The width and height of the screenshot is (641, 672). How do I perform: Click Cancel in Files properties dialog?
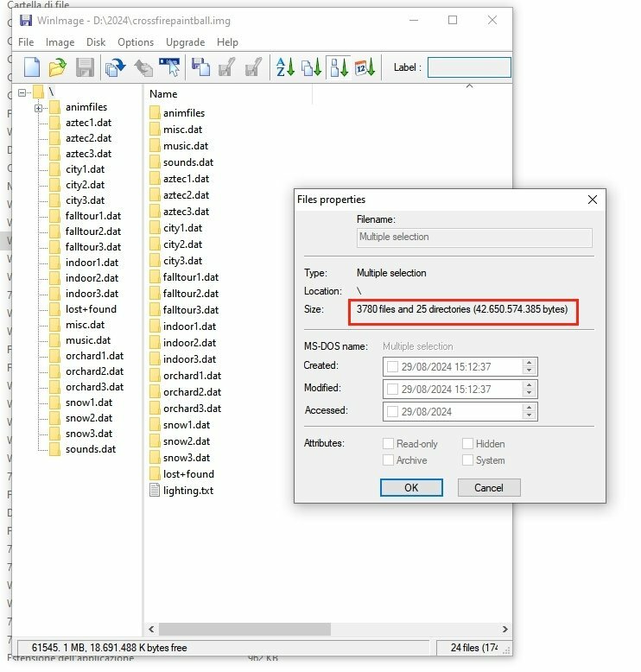pos(488,487)
